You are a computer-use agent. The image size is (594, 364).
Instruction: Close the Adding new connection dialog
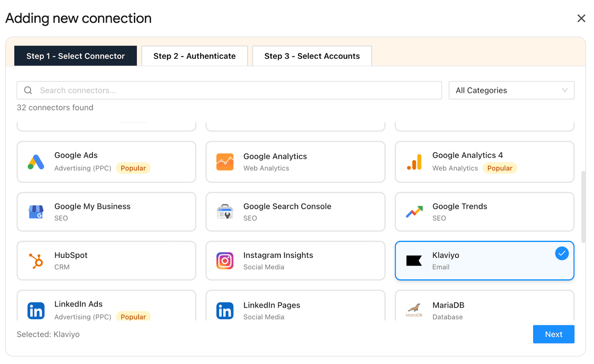click(x=581, y=18)
